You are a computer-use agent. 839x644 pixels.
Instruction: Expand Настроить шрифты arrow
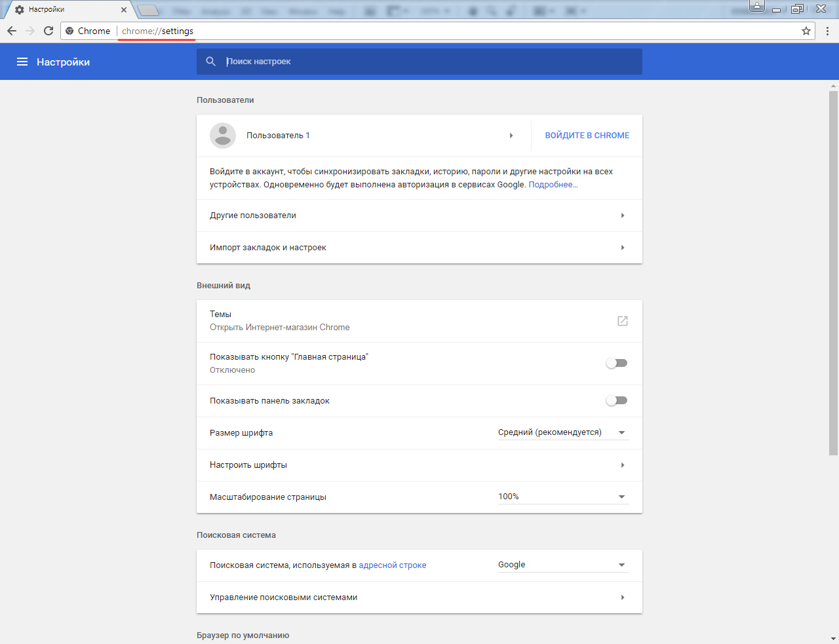click(623, 465)
